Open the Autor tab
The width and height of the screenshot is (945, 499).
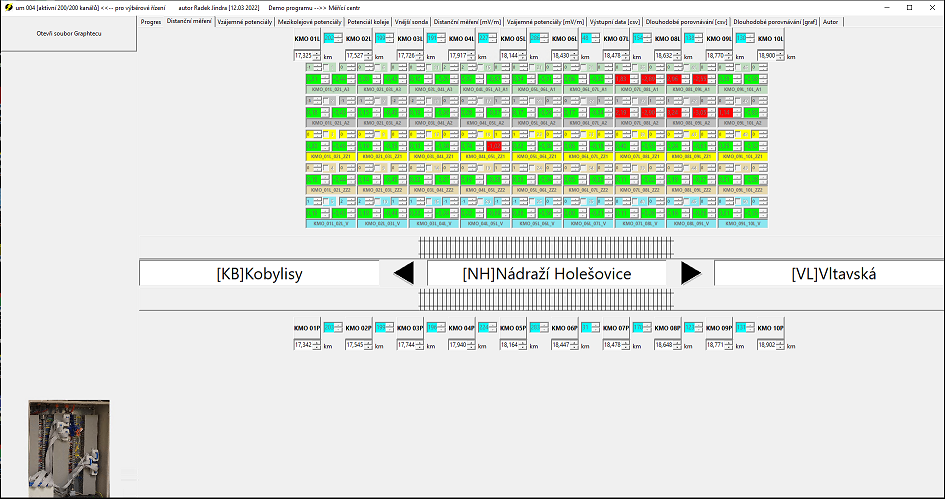click(832, 21)
